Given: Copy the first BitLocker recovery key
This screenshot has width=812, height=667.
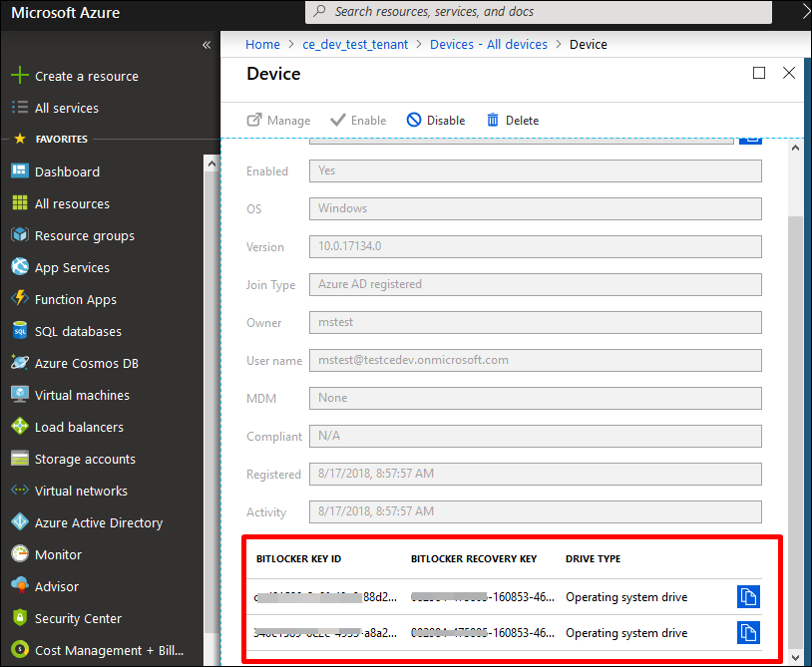Looking at the screenshot, I should pos(748,596).
